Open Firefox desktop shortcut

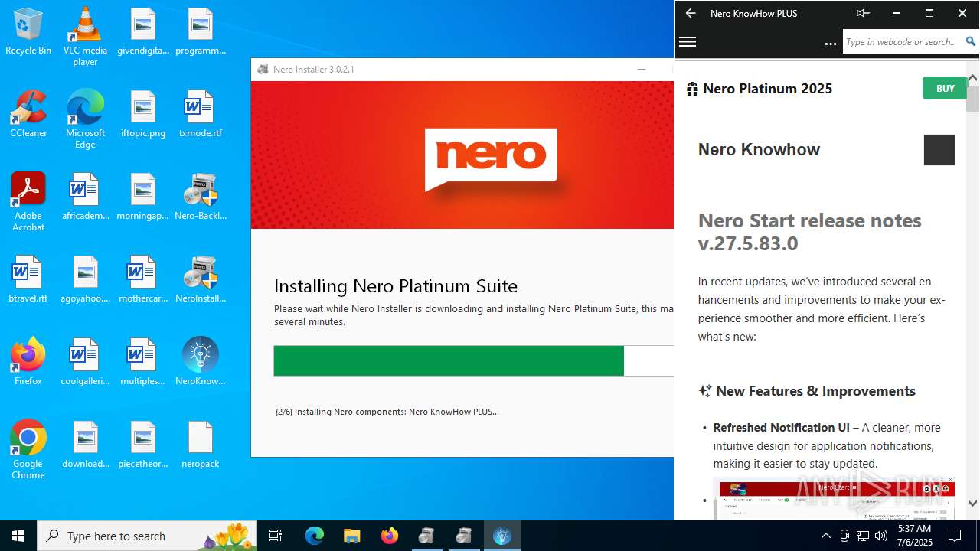coord(28,362)
